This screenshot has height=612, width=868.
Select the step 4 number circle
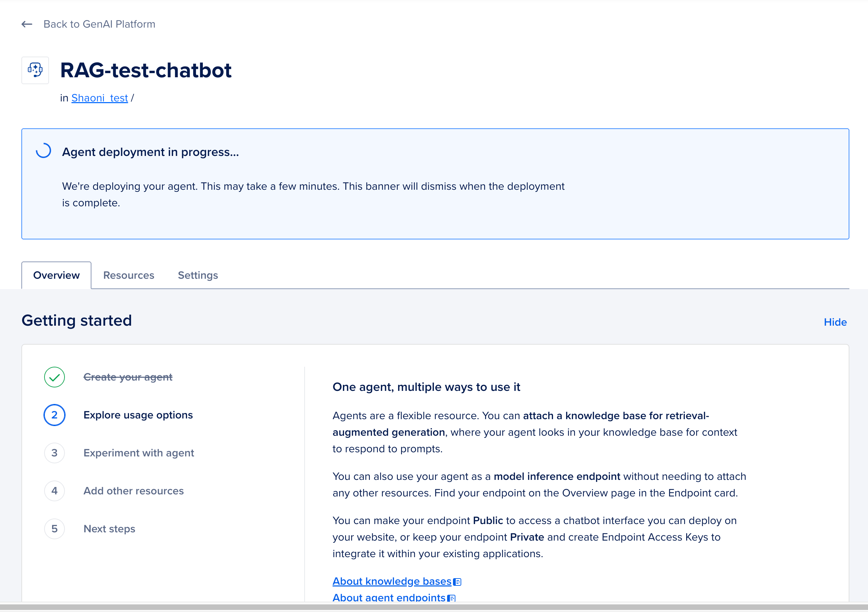point(55,490)
